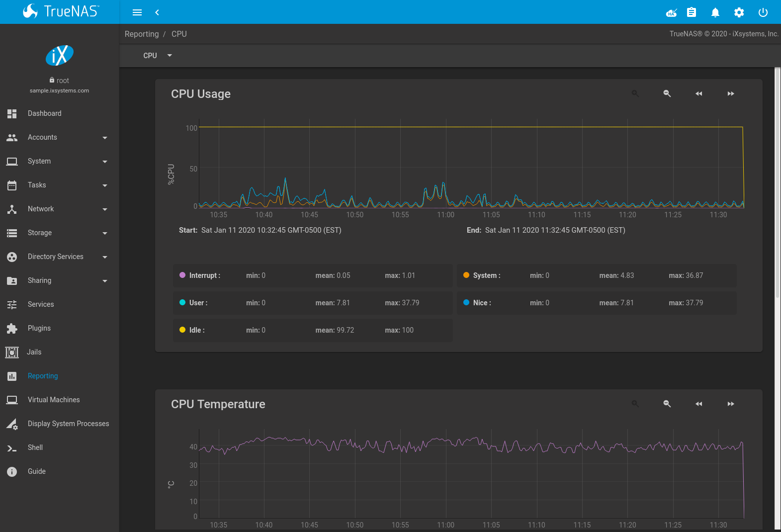Step back the CPU Usage time range

tap(699, 93)
